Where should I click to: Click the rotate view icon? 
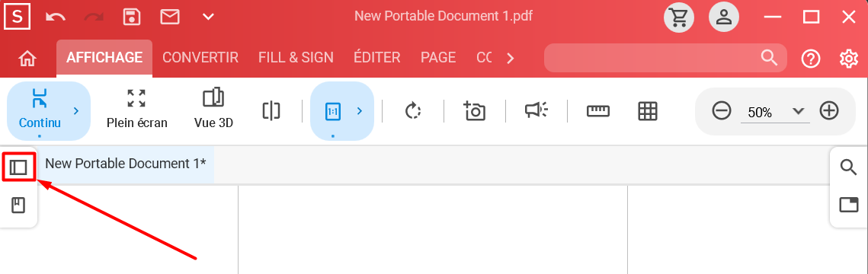pos(413,111)
